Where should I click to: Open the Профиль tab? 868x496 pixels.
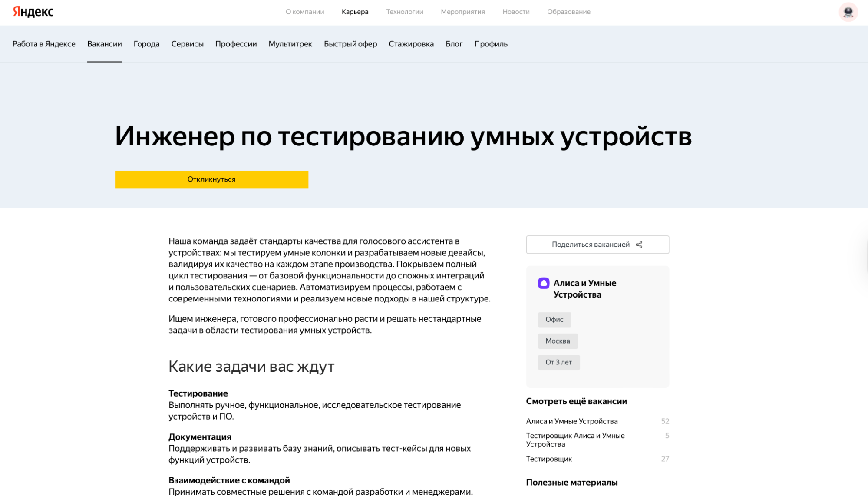coord(491,44)
